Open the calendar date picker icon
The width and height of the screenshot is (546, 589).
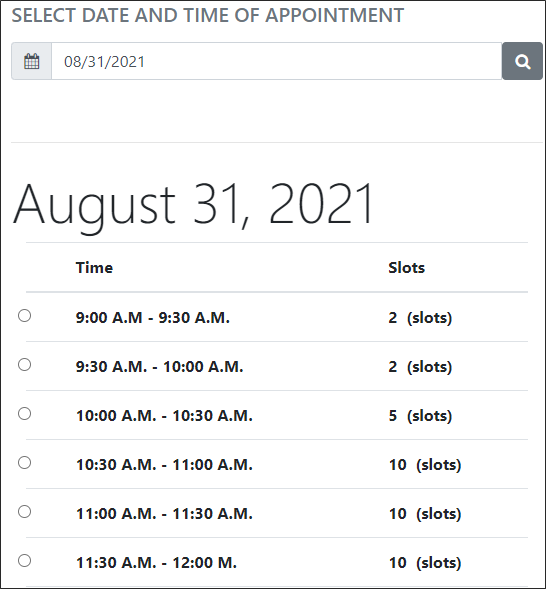click(x=32, y=61)
